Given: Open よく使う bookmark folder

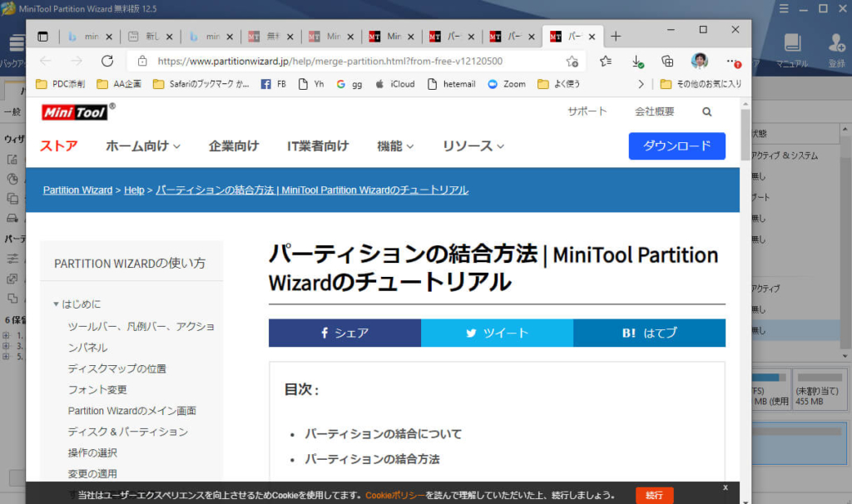Looking at the screenshot, I should point(558,84).
